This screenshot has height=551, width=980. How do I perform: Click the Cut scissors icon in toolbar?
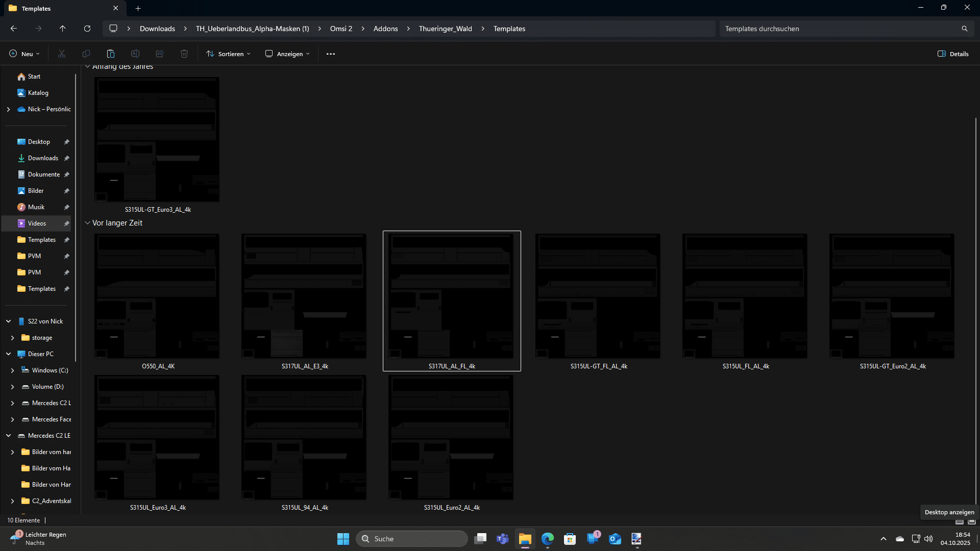[62, 54]
